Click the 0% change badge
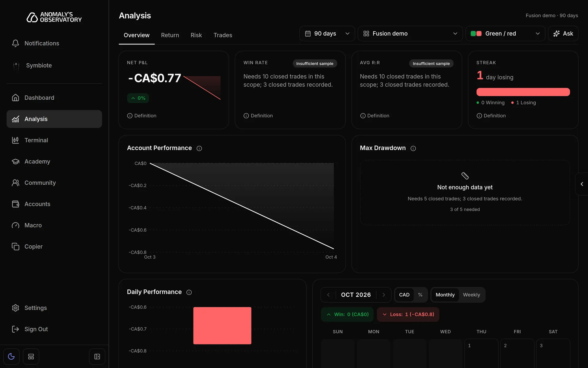The height and width of the screenshot is (368, 588). pyautogui.click(x=138, y=98)
